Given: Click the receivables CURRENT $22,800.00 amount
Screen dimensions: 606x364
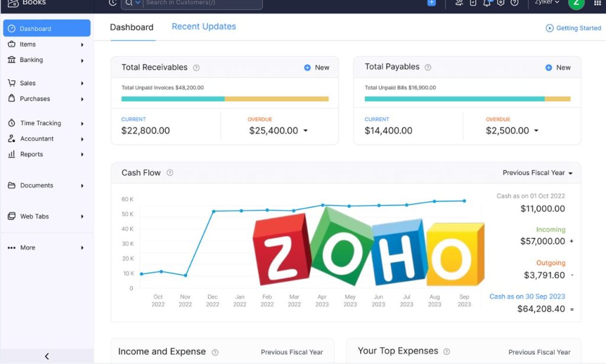Looking at the screenshot, I should pos(146,131).
